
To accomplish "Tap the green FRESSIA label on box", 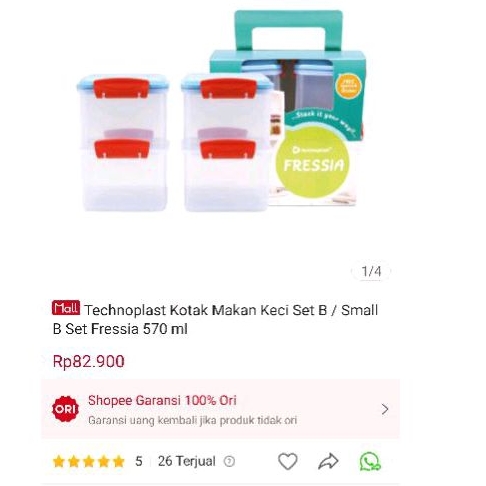I will click(x=312, y=162).
